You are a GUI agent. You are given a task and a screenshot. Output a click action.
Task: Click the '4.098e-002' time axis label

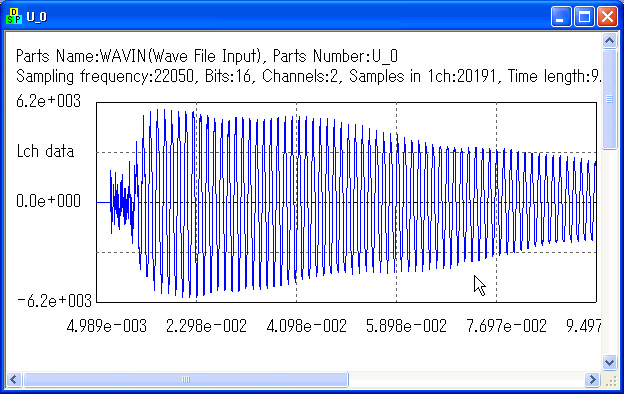click(306, 326)
